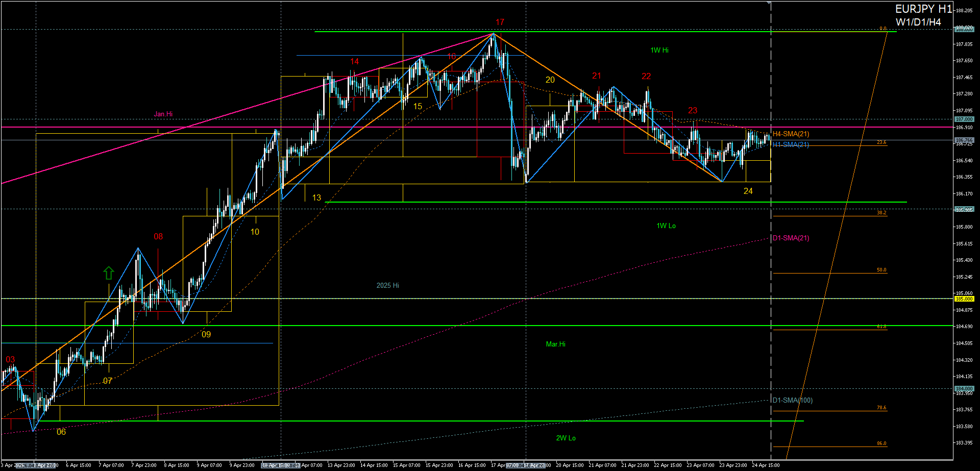Click the H4-SMA(21) indicator label
This screenshot has height=471, width=980.
[791, 134]
